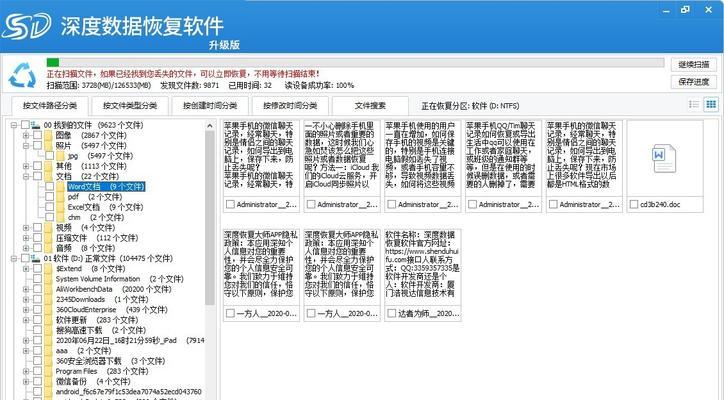This screenshot has width=724, height=400.
Task: Click the 文档 folder icon
Action: click(x=48, y=176)
